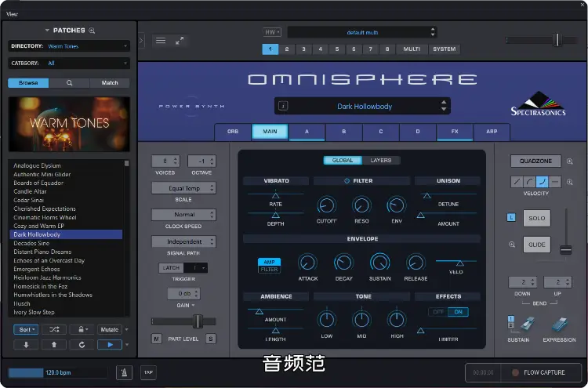This screenshot has width=588, height=388.
Task: Open the Sort dropdown
Action: (x=26, y=329)
